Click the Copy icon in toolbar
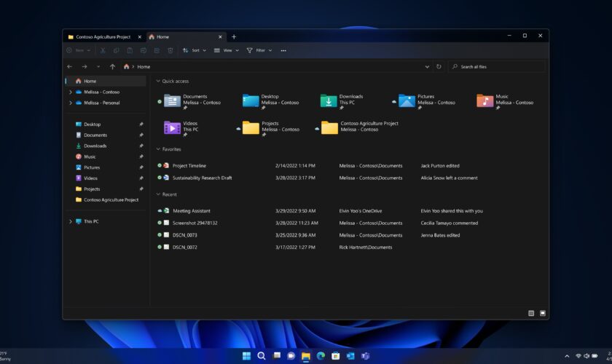 [x=117, y=50]
